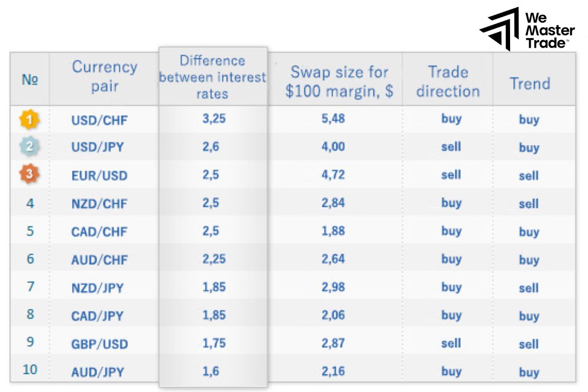Select the 5,48 swap size cell

pyautogui.click(x=333, y=119)
